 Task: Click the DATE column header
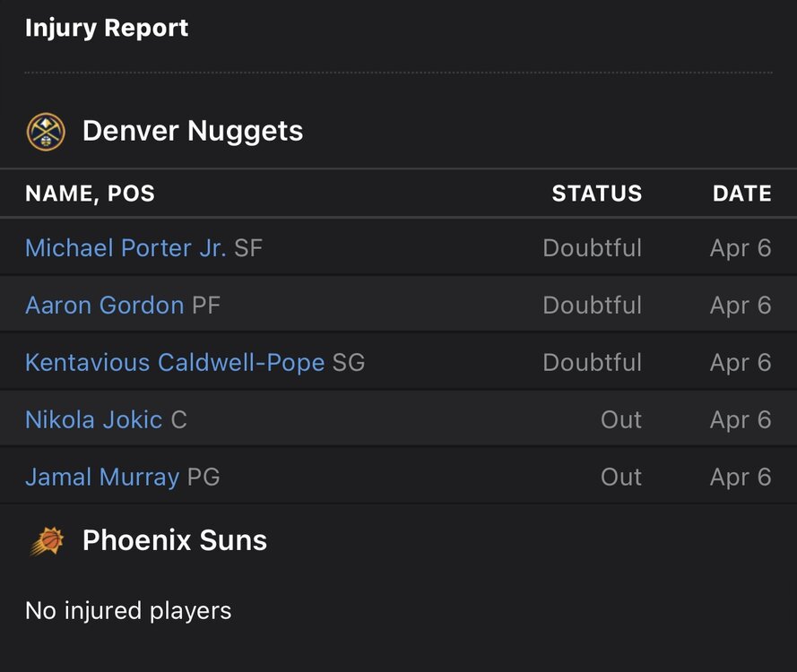(741, 194)
